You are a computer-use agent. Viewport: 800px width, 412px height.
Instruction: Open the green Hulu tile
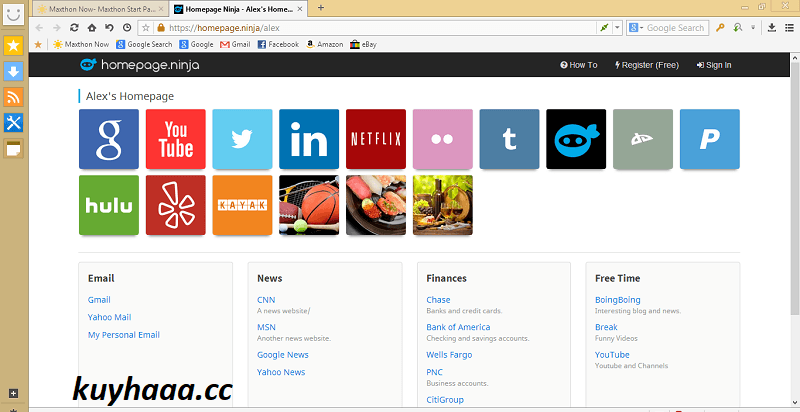(x=109, y=205)
